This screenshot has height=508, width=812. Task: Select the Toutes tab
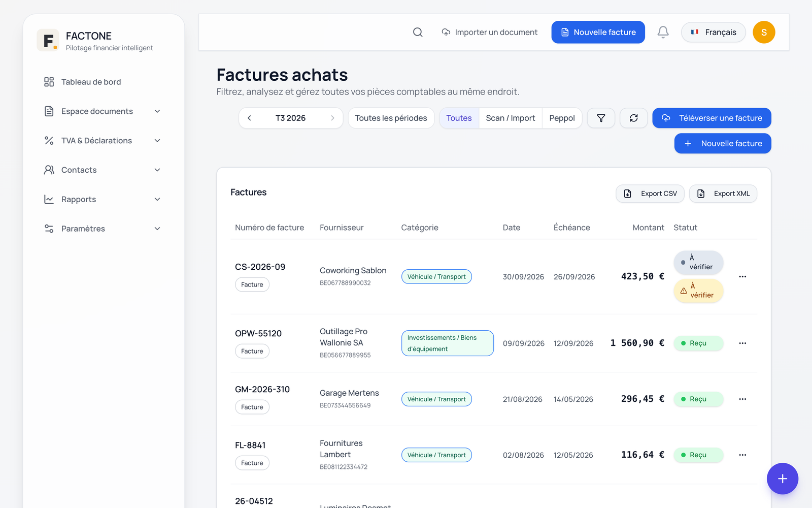(x=459, y=118)
